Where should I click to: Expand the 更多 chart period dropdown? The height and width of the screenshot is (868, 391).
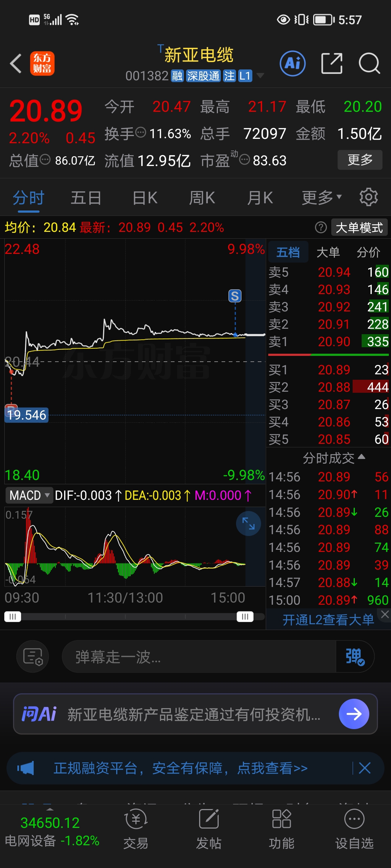tap(322, 198)
